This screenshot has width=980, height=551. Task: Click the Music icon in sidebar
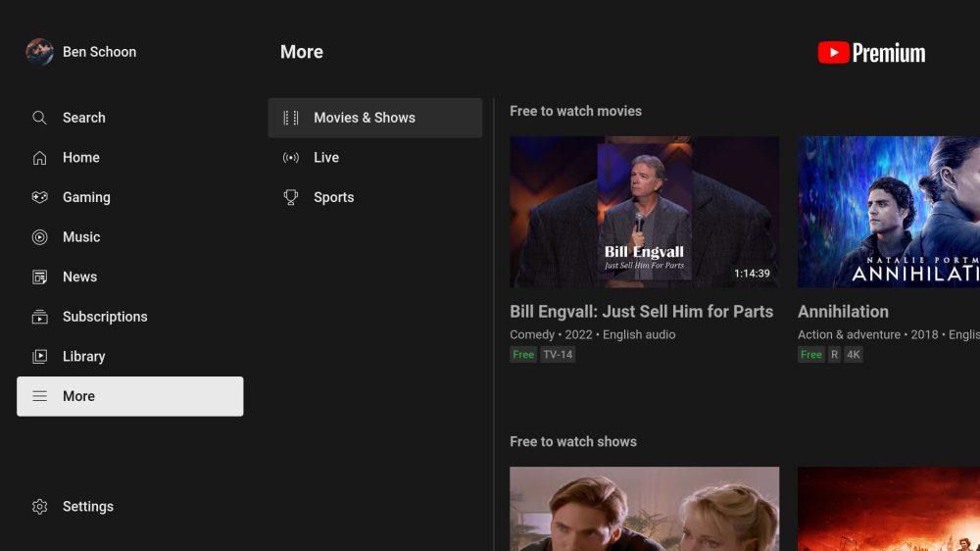pos(39,237)
